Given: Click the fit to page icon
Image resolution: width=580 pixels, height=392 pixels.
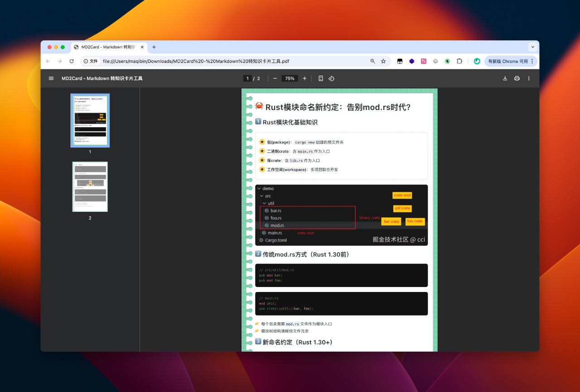Looking at the screenshot, I should tap(321, 78).
